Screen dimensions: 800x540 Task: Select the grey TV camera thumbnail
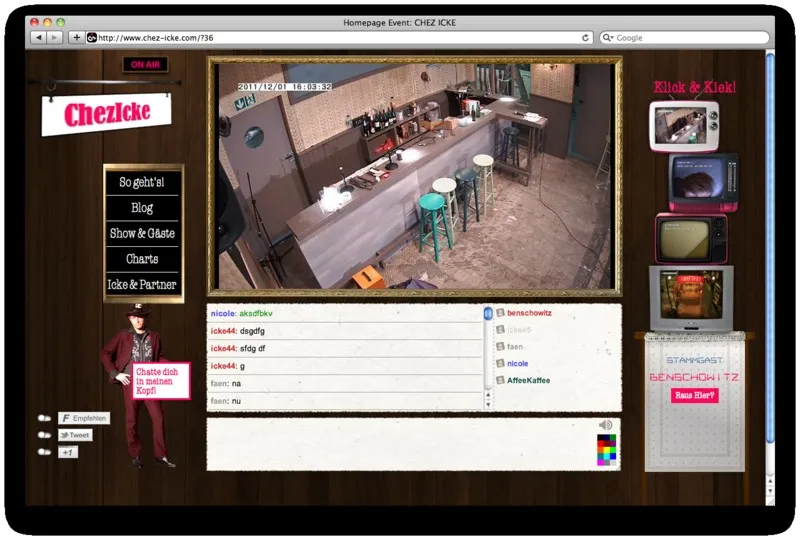tap(691, 298)
